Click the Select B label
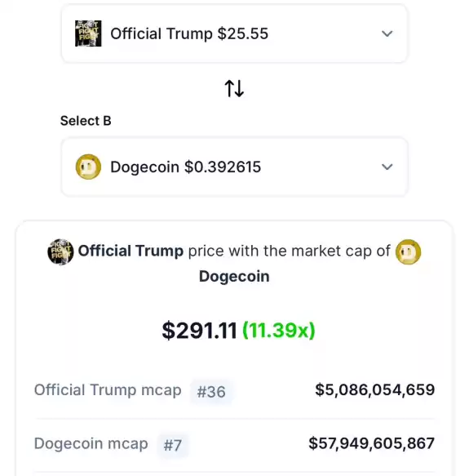The width and height of the screenshot is (469, 476). point(86,121)
